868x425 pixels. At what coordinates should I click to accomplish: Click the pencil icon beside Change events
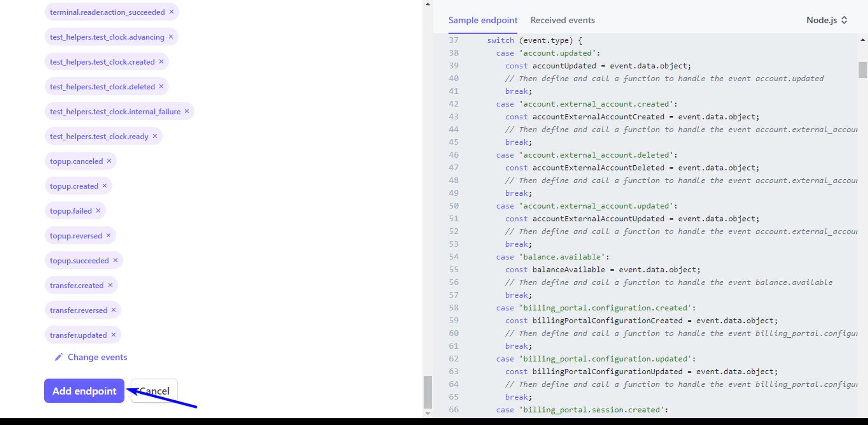pos(59,357)
